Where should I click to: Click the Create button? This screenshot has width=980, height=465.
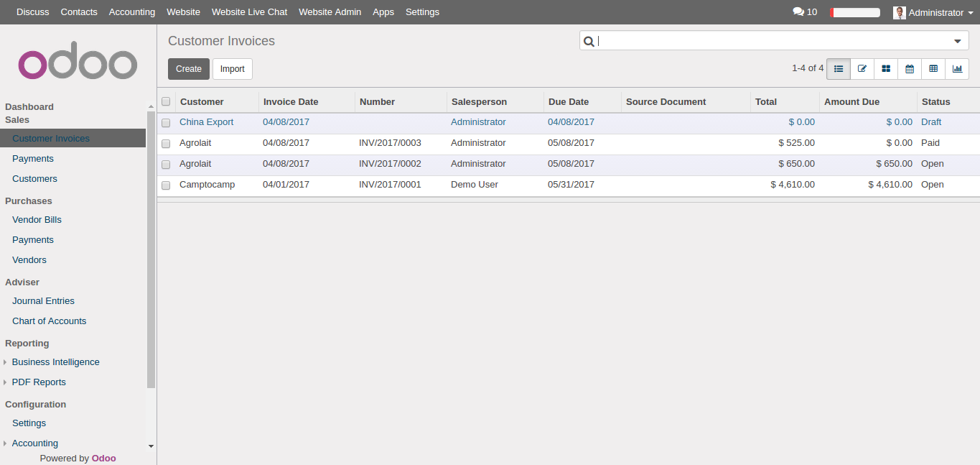(x=188, y=68)
